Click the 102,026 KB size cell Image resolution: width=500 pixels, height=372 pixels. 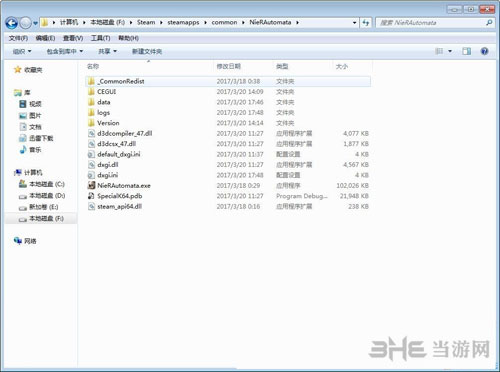352,185
